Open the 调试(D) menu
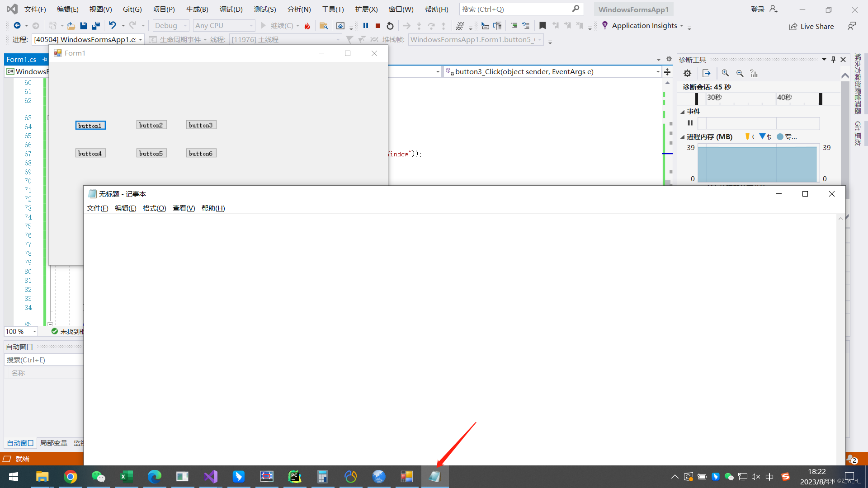The width and height of the screenshot is (868, 488). (x=231, y=9)
